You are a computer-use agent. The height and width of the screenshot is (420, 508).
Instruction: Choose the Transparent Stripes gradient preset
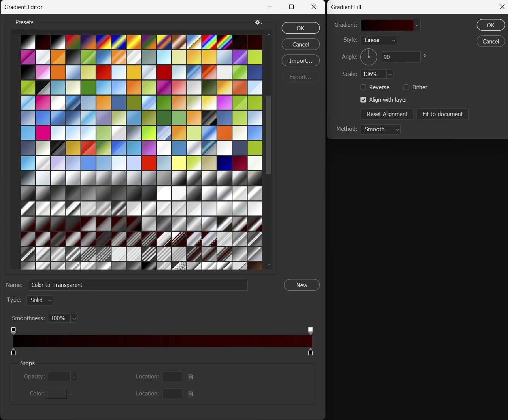tap(240, 42)
